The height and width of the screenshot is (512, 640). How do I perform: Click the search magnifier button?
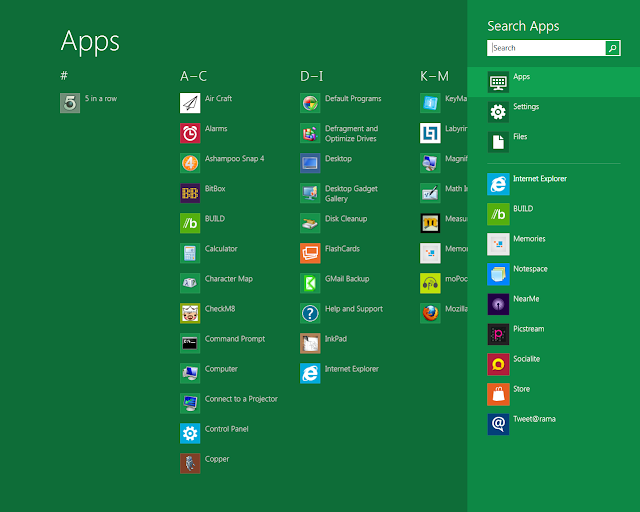click(613, 48)
